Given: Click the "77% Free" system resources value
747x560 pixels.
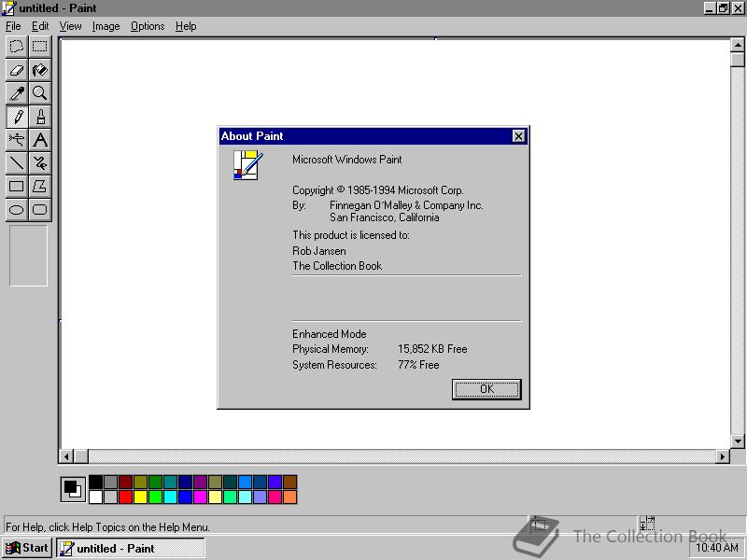Looking at the screenshot, I should point(418,365).
